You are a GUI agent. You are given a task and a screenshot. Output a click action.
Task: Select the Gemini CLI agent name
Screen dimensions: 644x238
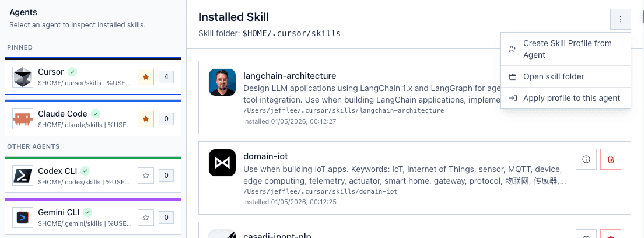tap(59, 212)
